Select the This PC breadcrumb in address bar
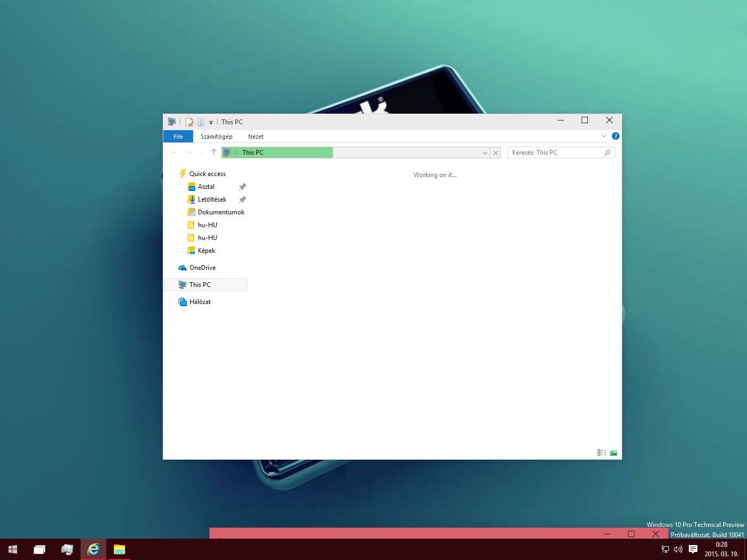Viewport: 747px width, 560px height. (253, 153)
